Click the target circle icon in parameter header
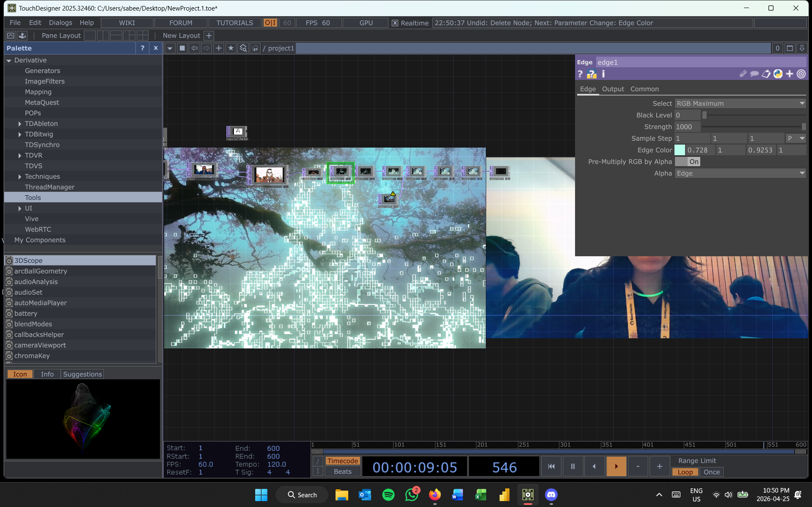812x507 pixels. (x=801, y=74)
